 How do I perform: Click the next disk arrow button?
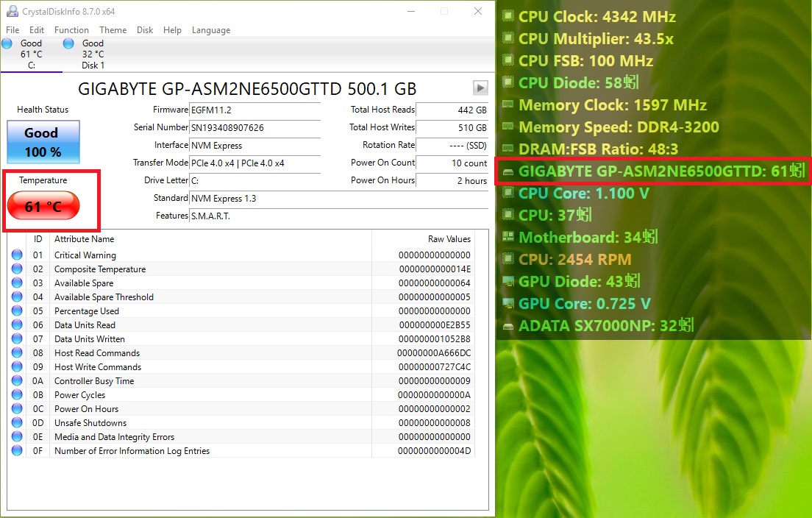coord(480,88)
